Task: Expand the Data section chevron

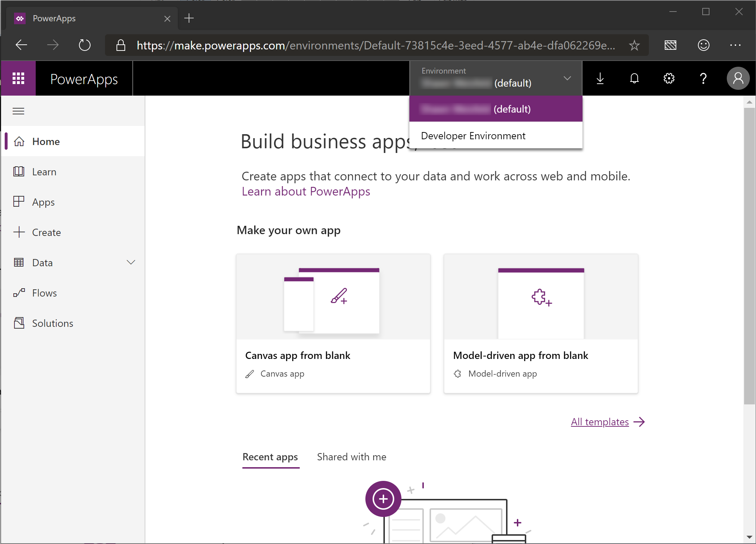Action: [131, 262]
